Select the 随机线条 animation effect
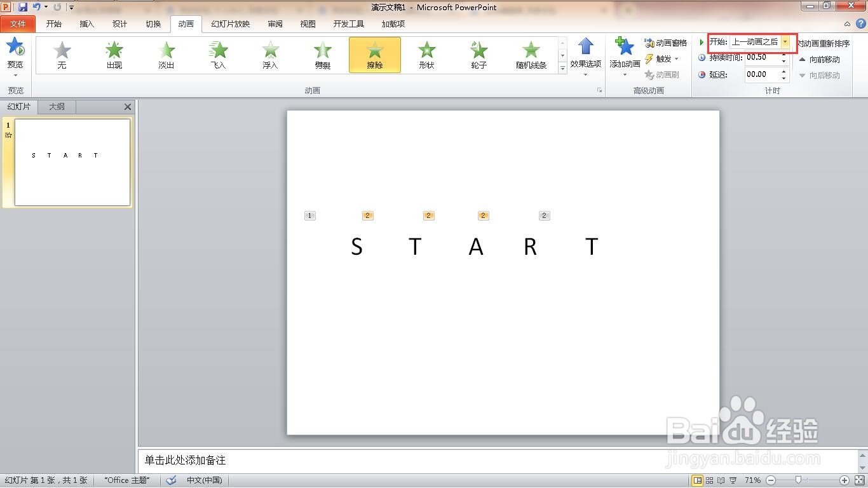The height and width of the screenshot is (488, 868). pyautogui.click(x=531, y=55)
